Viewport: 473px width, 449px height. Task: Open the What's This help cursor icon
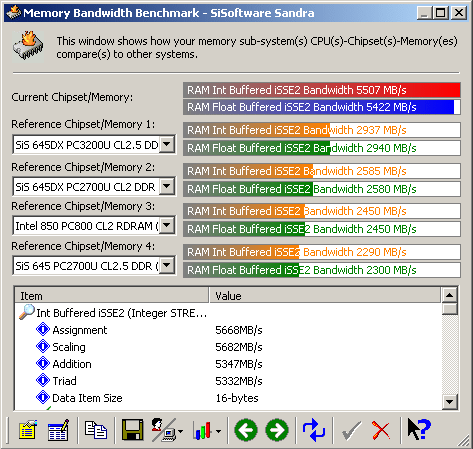(419, 429)
